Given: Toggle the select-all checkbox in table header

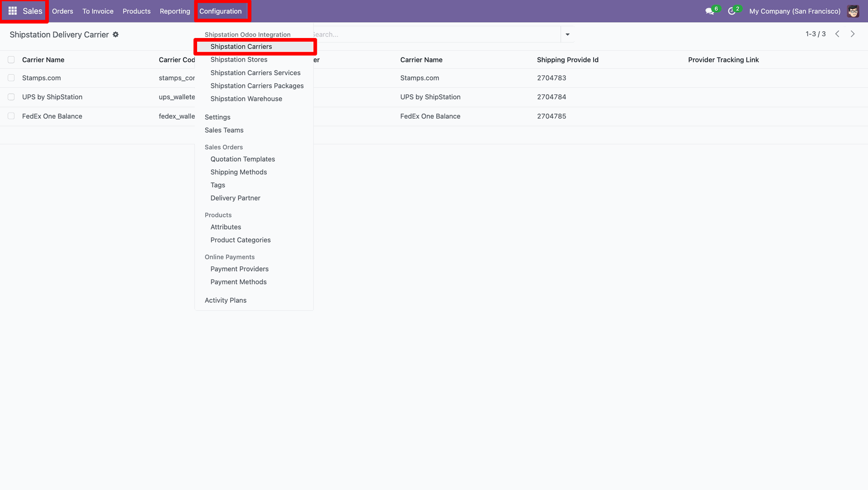Looking at the screenshot, I should [x=11, y=60].
